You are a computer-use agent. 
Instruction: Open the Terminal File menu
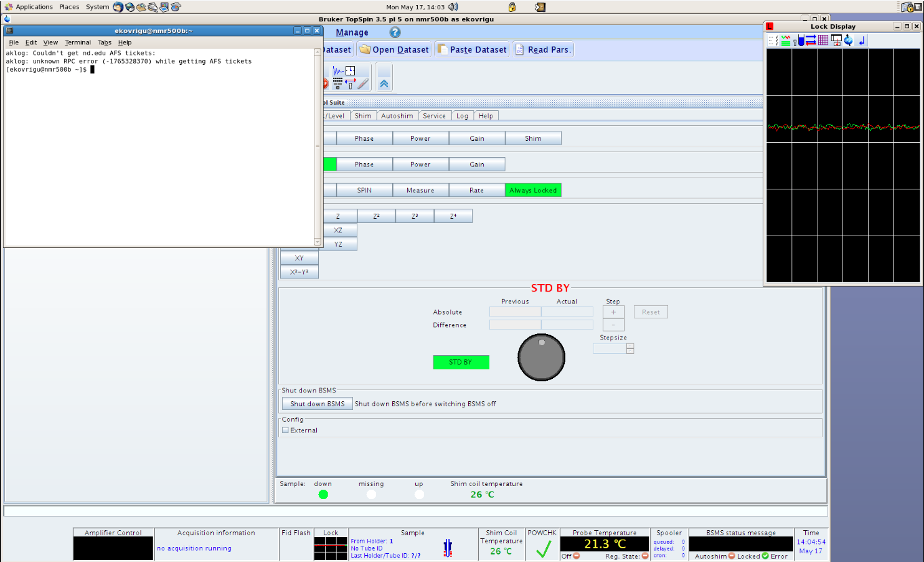(x=14, y=42)
